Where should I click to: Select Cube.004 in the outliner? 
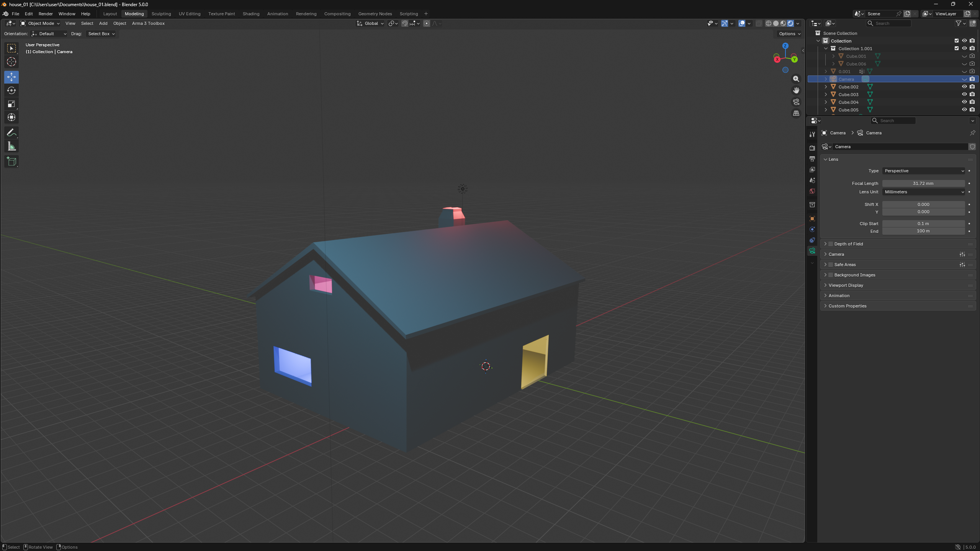848,102
